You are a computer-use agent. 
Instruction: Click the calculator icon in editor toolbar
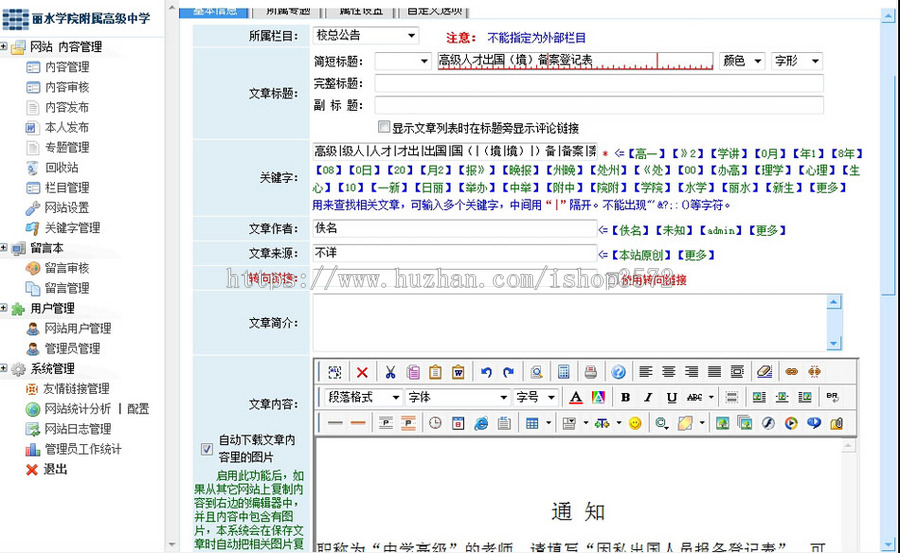pos(564,372)
